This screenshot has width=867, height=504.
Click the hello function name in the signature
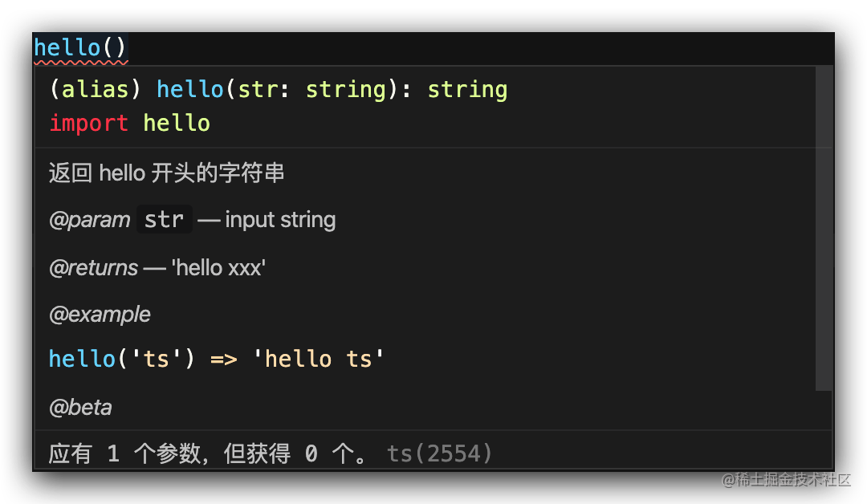(x=189, y=89)
